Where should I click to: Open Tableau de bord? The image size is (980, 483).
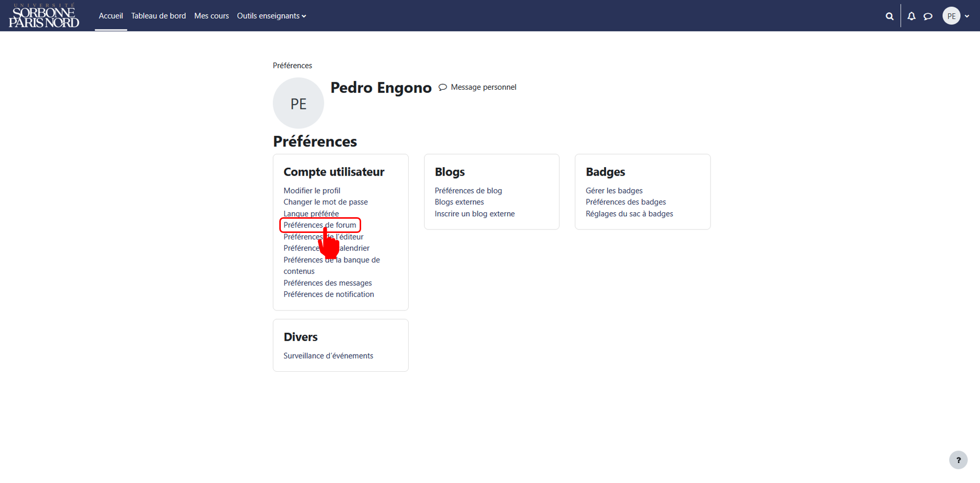(x=159, y=16)
